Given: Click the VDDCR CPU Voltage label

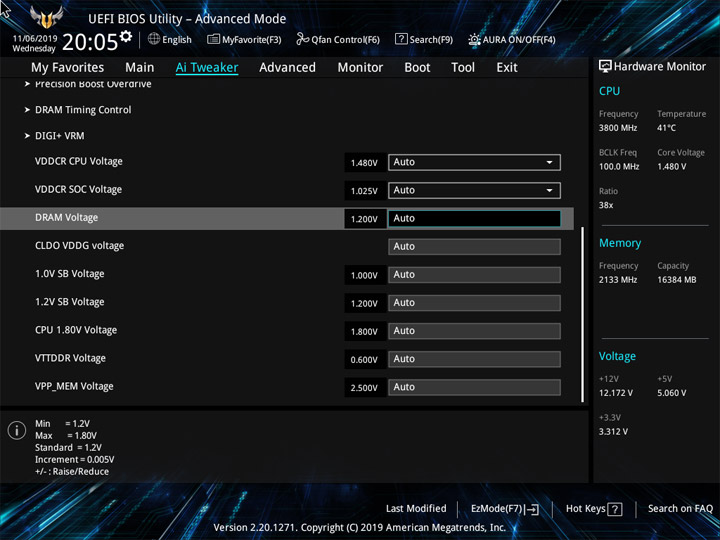Looking at the screenshot, I should [x=79, y=162].
